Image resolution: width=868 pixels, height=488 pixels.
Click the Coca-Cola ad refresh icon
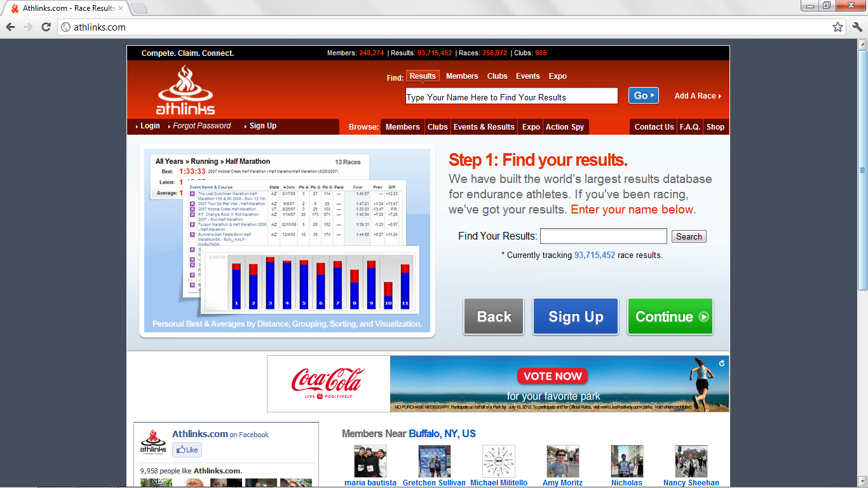[722, 363]
